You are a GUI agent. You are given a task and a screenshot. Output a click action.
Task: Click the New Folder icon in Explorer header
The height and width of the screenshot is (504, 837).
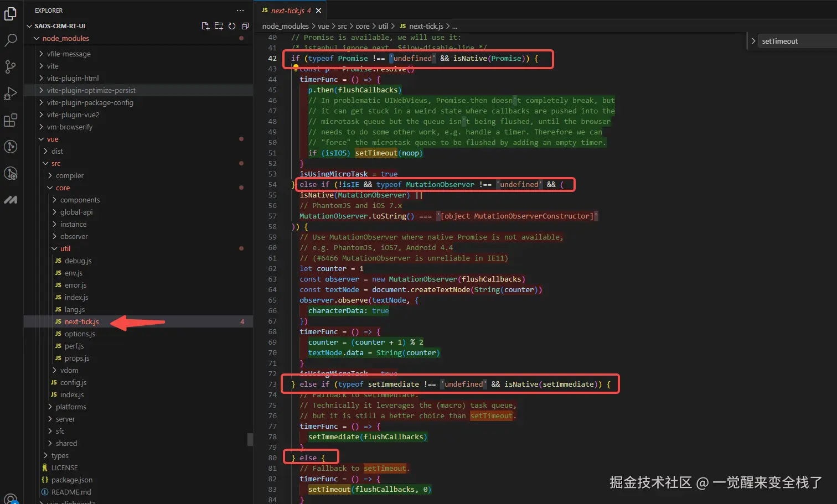tap(219, 26)
